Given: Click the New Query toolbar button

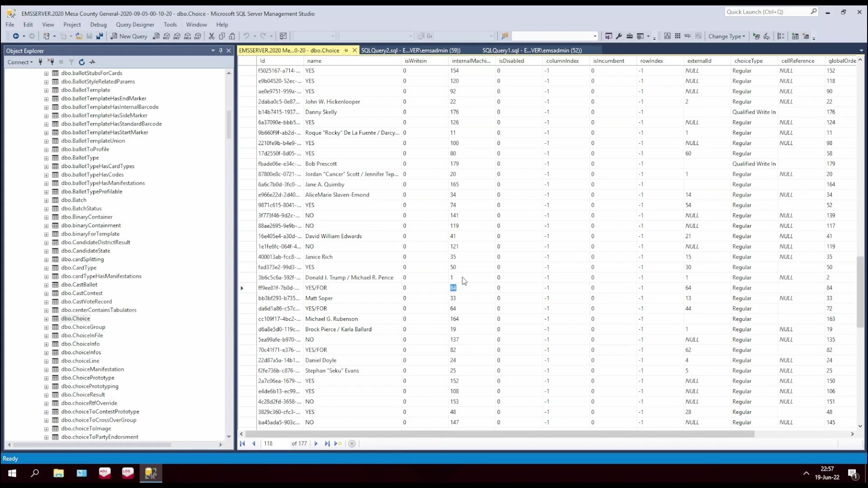Looking at the screenshot, I should pyautogui.click(x=129, y=36).
